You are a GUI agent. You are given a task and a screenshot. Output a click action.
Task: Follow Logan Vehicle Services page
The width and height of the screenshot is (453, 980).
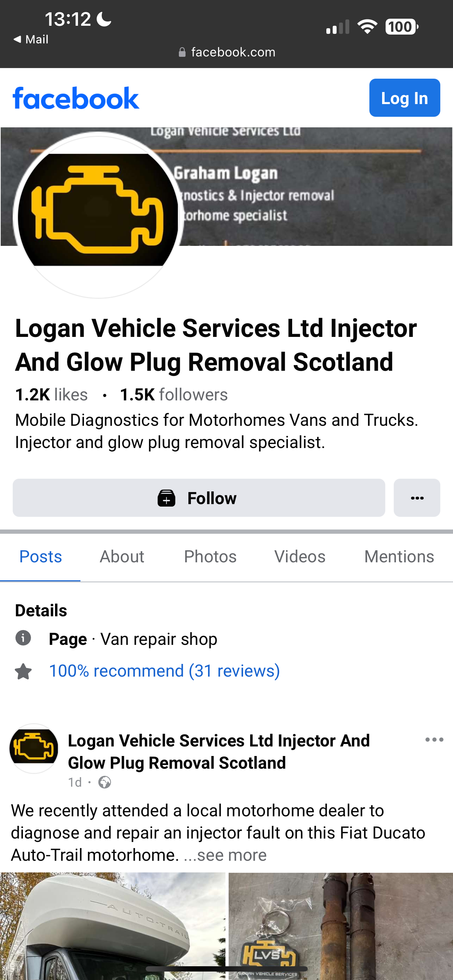tap(199, 498)
